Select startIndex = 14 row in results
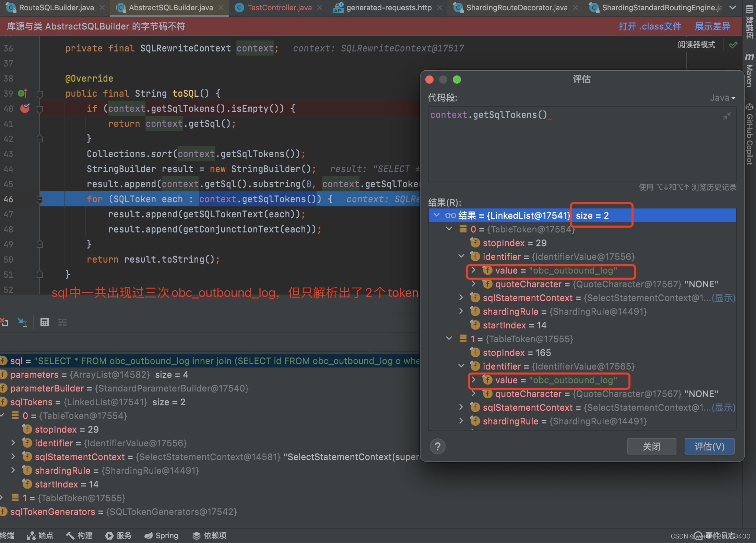This screenshot has height=543, width=756. (582, 325)
